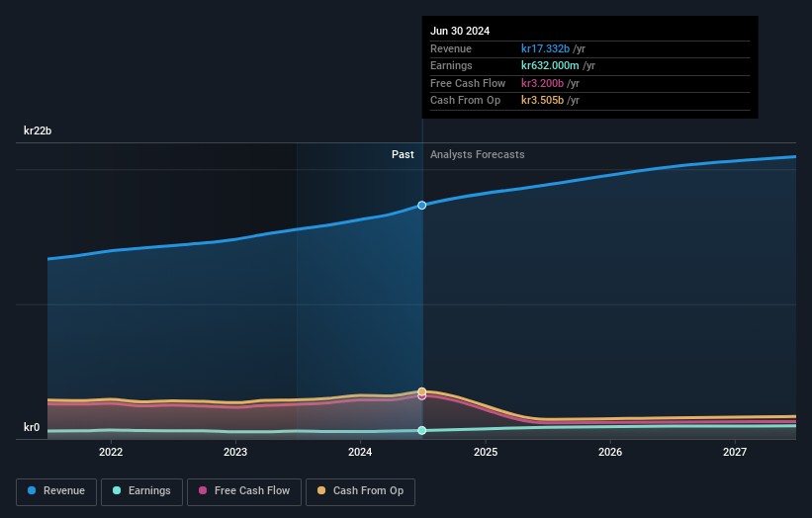Click the kr3.505b cash from op value
Viewport: 812px width, 518px height.
[542, 101]
